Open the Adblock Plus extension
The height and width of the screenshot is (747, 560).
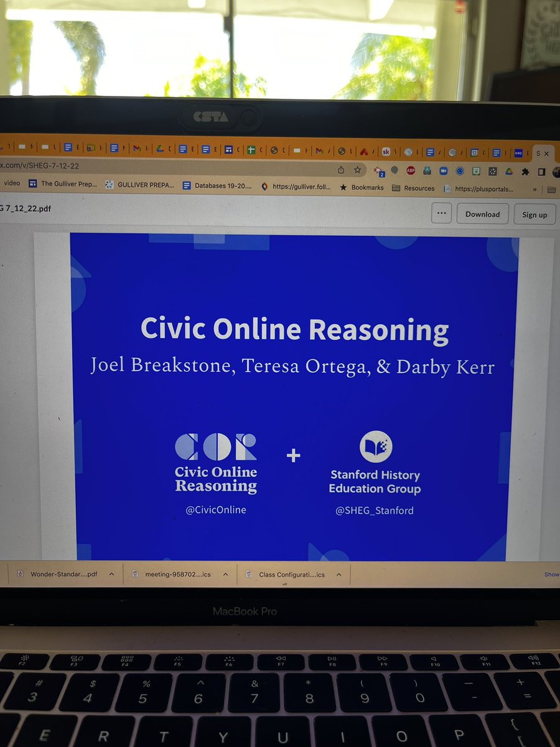[x=410, y=170]
